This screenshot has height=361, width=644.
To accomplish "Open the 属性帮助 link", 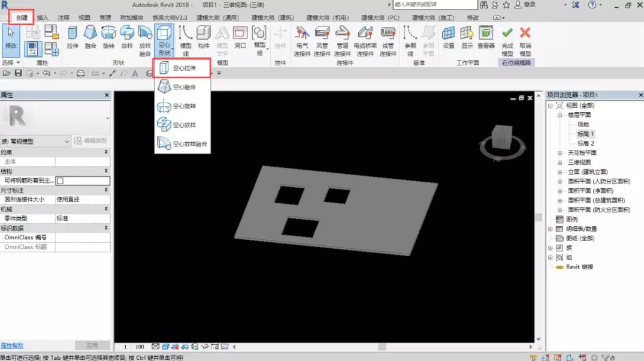I will [12, 346].
